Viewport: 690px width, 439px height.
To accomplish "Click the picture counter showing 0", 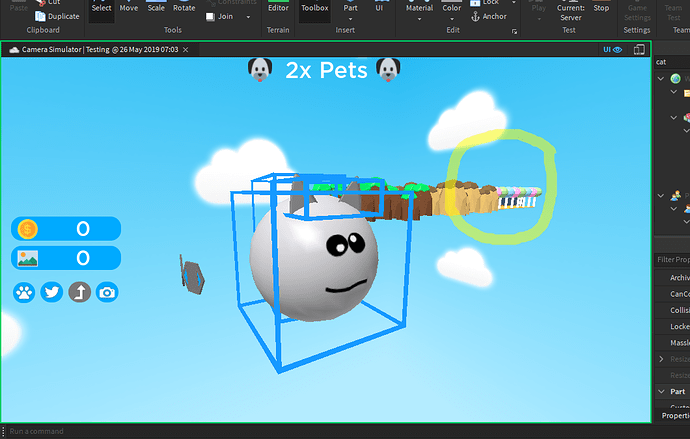I will pos(66,258).
